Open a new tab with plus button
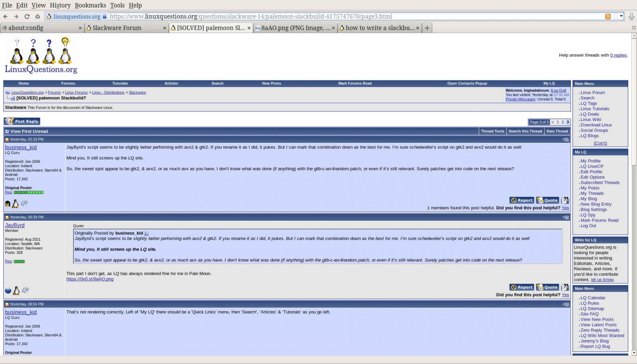The height and width of the screenshot is (364, 637). coord(427,28)
